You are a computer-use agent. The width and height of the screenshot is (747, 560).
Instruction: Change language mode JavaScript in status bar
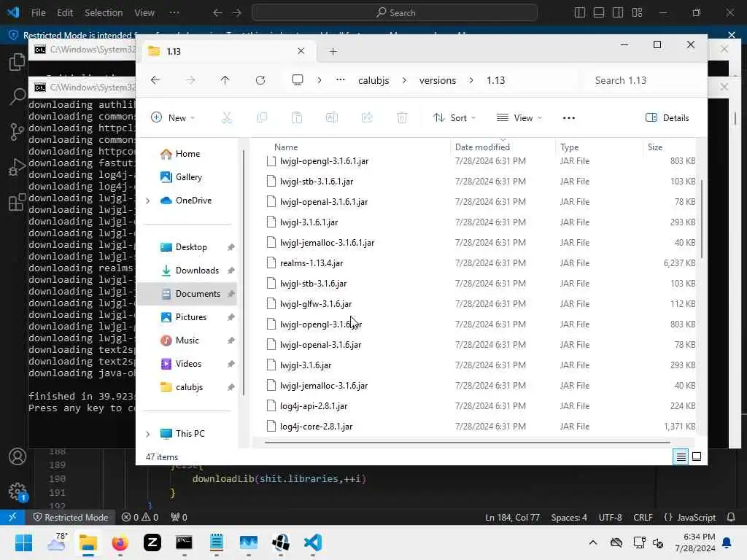[x=696, y=517]
